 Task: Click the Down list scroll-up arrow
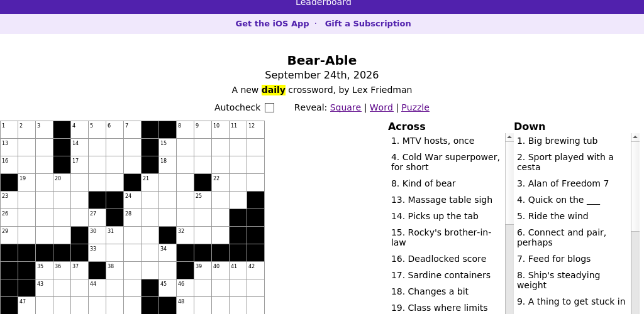(635, 138)
